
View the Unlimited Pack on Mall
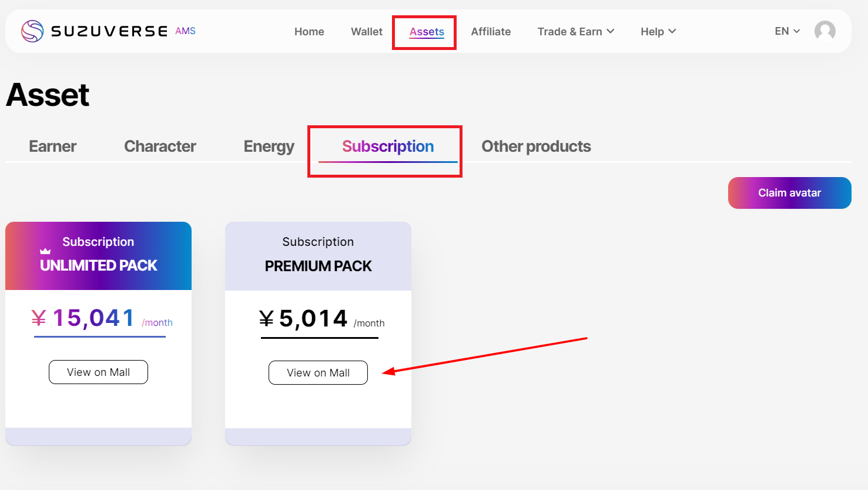[98, 372]
